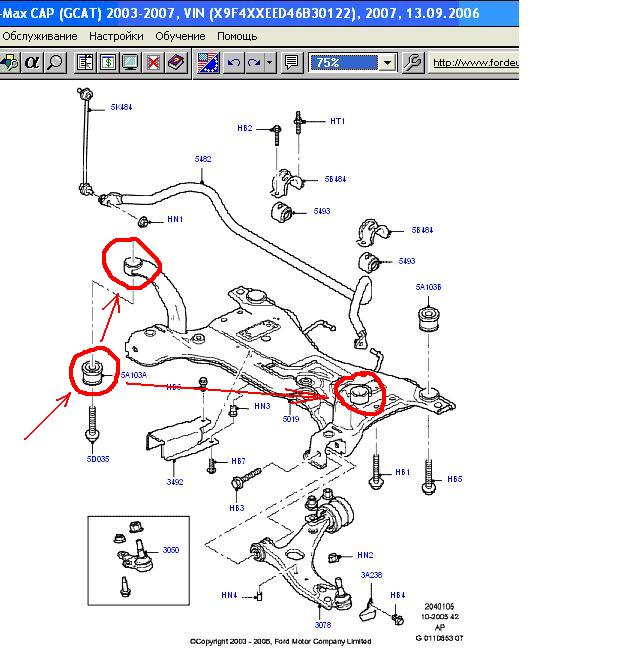Select bolt label 5D035
The height and width of the screenshot is (664, 640).
[98, 459]
